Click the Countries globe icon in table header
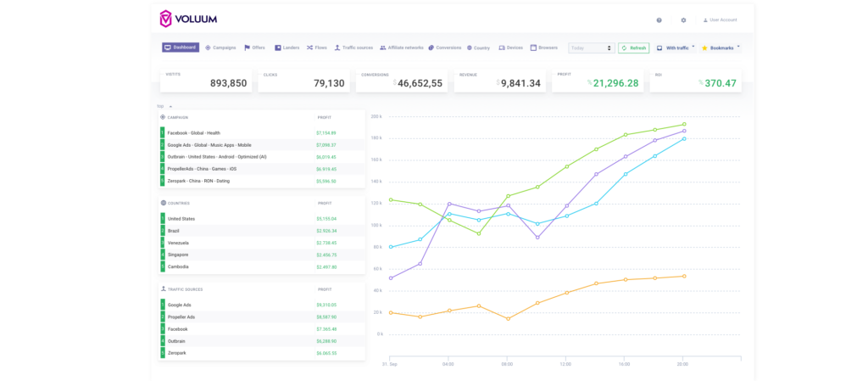Image resolution: width=868 pixels, height=381 pixels. pos(163,204)
